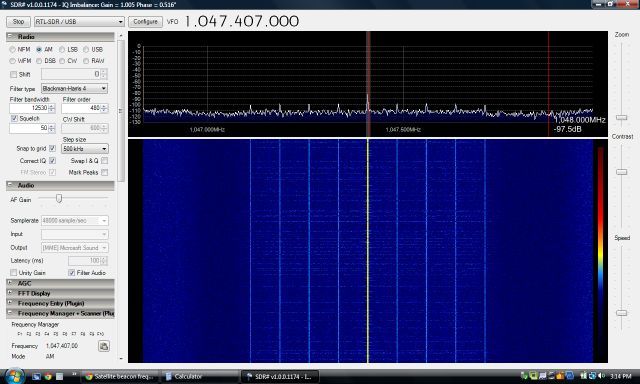Select the NFM radio mode
This screenshot has width=640, height=384.
20,49
